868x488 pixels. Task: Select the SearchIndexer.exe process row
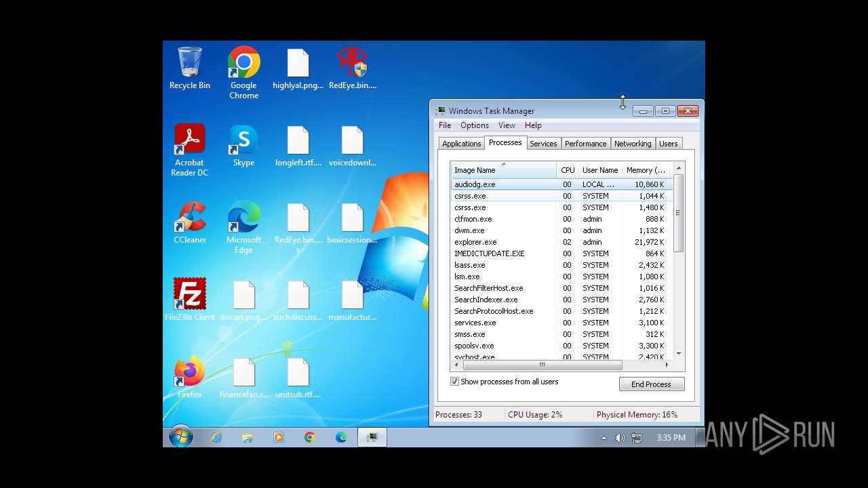point(561,300)
